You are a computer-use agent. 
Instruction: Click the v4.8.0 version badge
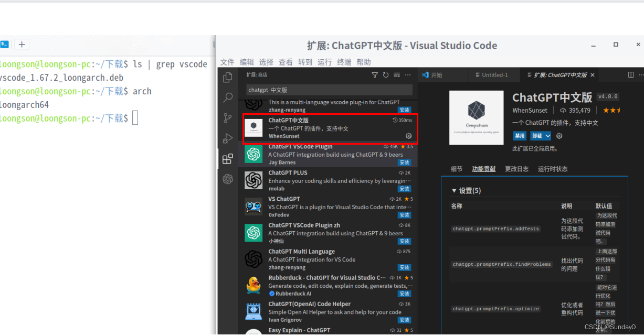[608, 96]
